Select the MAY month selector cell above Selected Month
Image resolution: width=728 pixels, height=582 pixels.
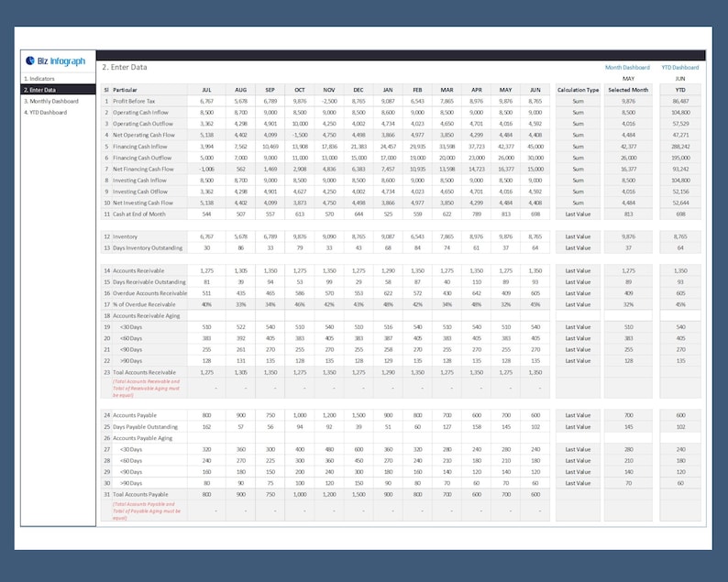[x=628, y=79]
